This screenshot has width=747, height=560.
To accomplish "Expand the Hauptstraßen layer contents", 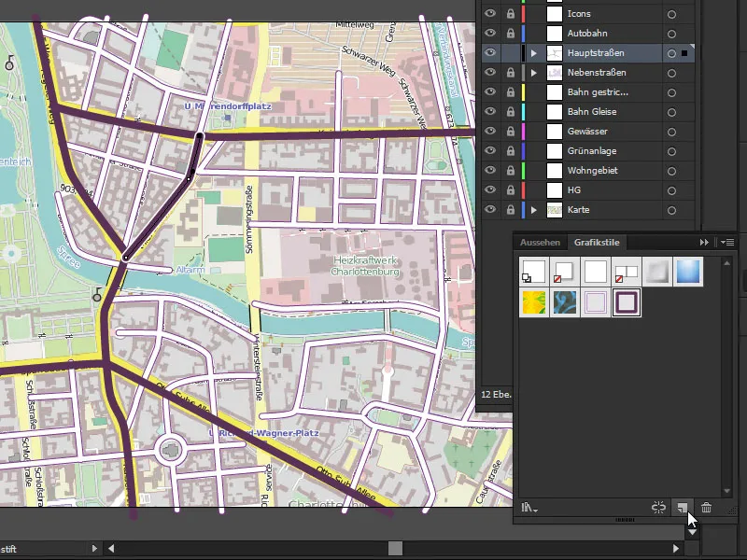I will click(534, 53).
